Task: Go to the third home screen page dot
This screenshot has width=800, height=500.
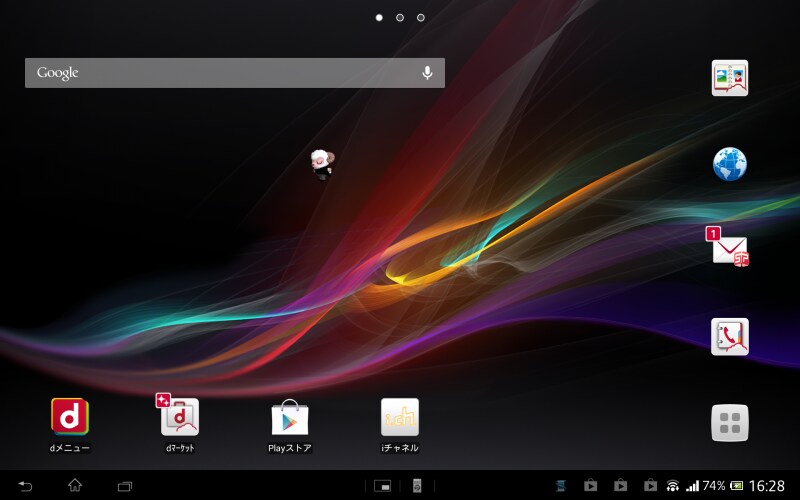Action: coord(421,18)
